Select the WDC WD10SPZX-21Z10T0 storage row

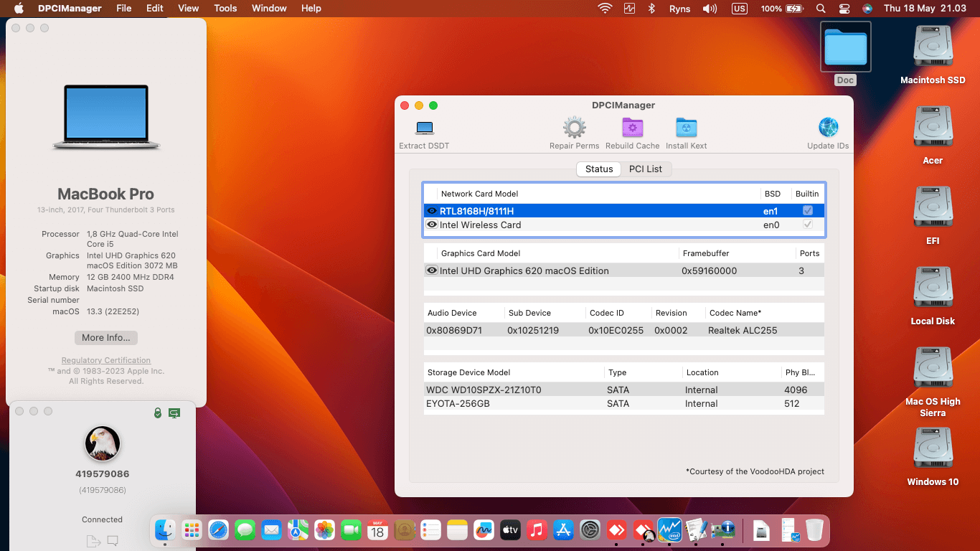623,390
